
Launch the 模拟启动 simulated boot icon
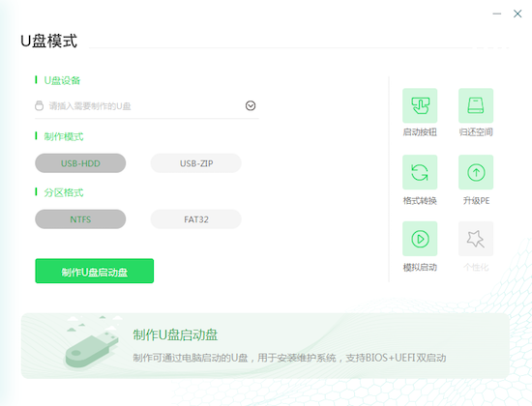pyautogui.click(x=420, y=239)
